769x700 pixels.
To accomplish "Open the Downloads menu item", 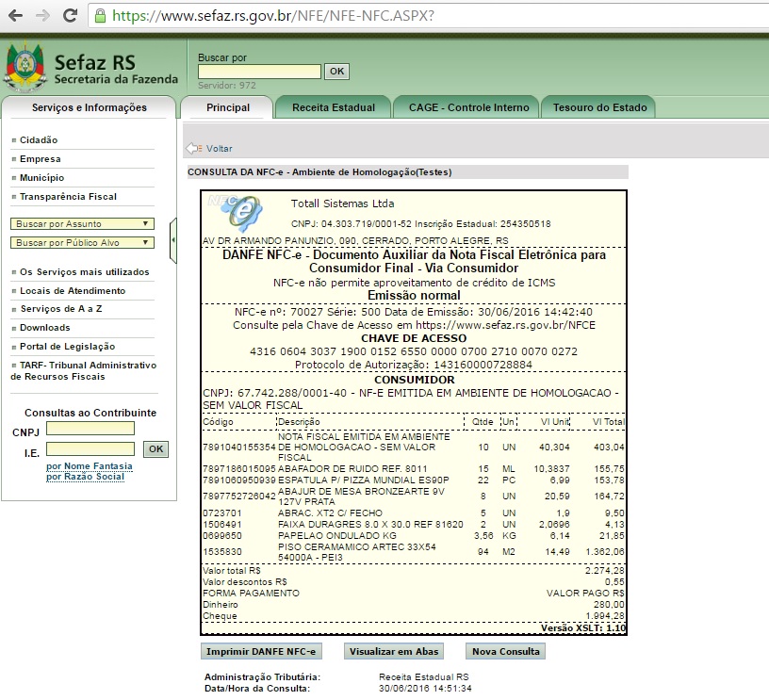I will pos(44,328).
